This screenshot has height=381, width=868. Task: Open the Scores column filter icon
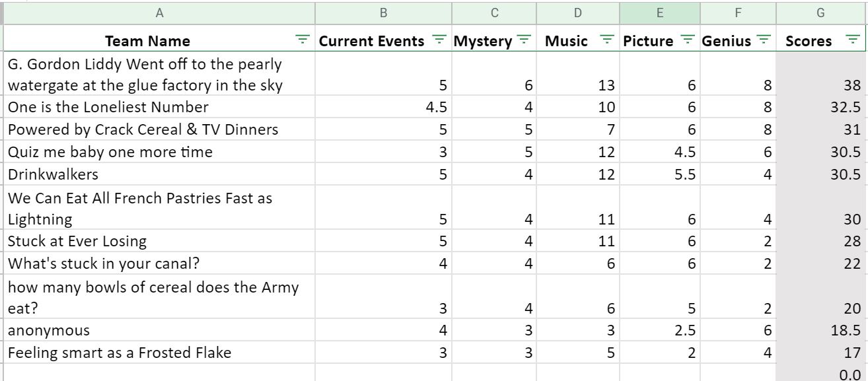point(852,40)
